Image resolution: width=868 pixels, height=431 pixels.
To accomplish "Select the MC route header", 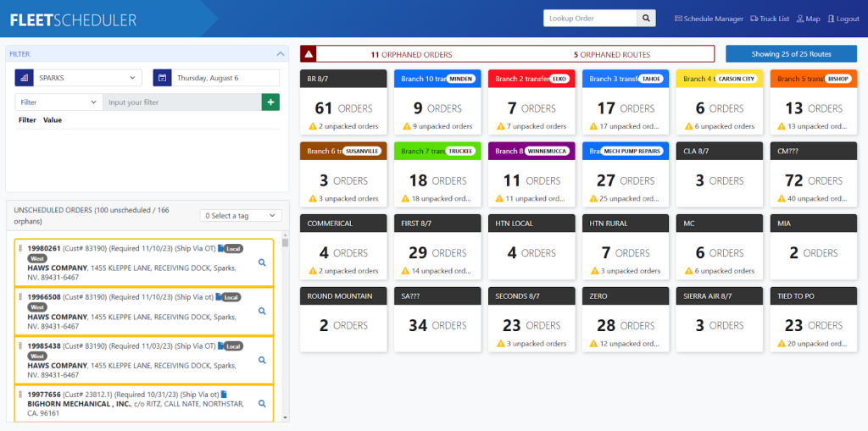I will pyautogui.click(x=720, y=224).
